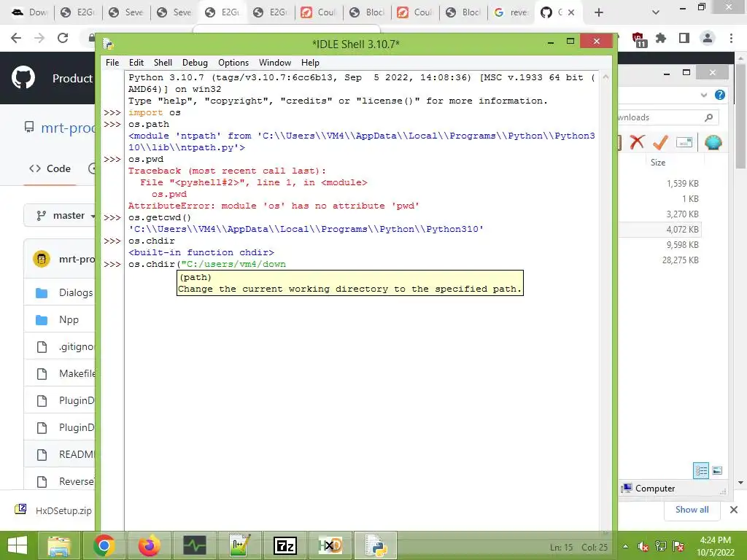Toggle Chrome side panel icon
Screen dimensions: 747x560
click(684, 38)
